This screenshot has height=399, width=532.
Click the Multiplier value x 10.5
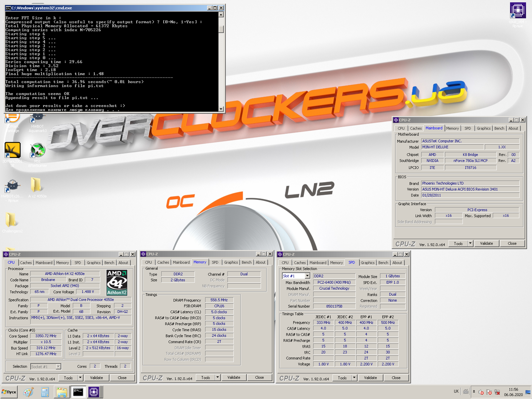[x=46, y=342]
